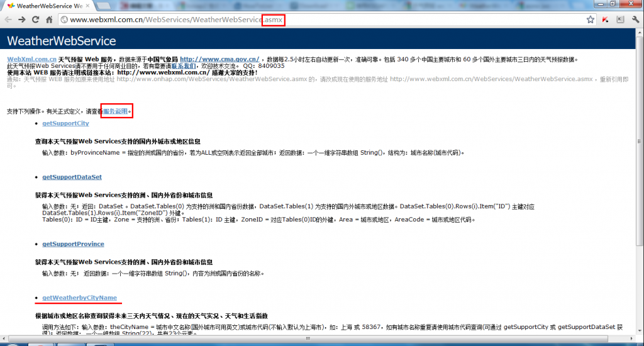Click the globe site info icon
Image resolution: width=644 pixels, height=346 pixels.
pyautogui.click(x=64, y=20)
